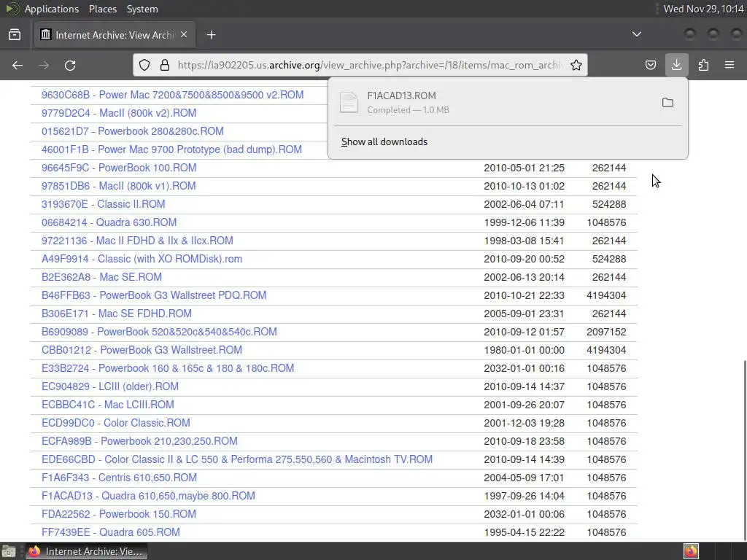Click date 1980-01-01 00:00 cell
The width and height of the screenshot is (747, 560).
point(524,350)
